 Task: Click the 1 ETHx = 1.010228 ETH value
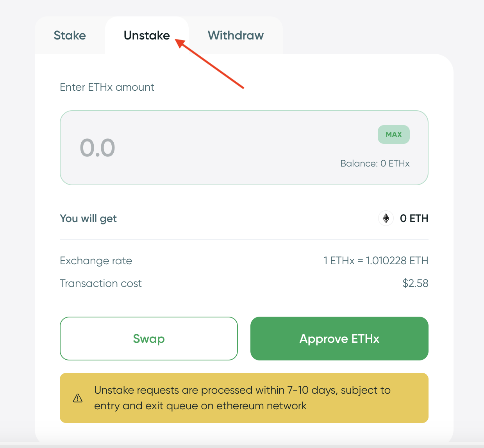(376, 261)
